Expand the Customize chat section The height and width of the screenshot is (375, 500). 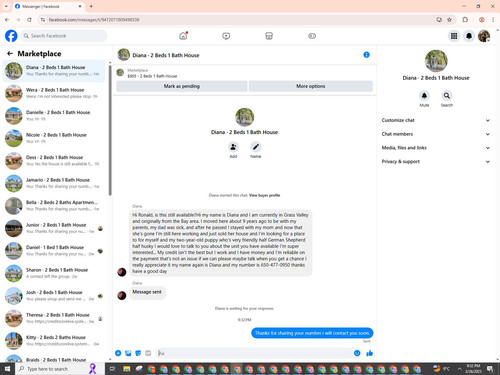point(436,120)
